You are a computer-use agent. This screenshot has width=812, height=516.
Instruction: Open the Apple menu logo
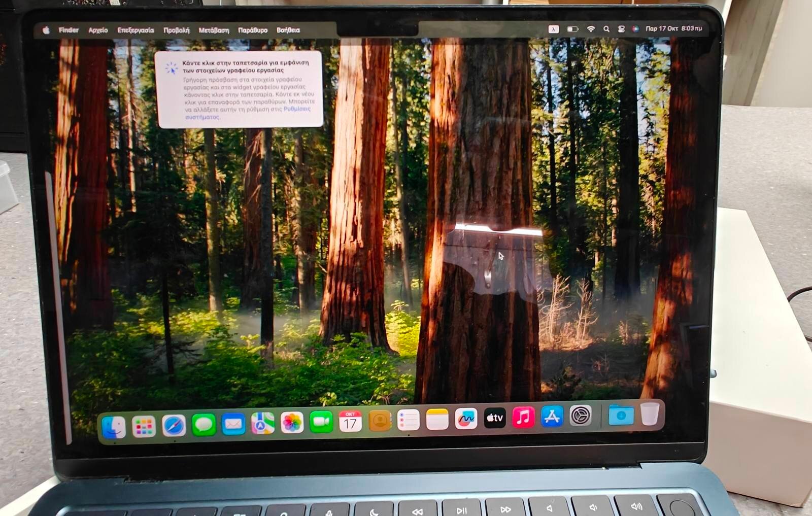(46, 30)
